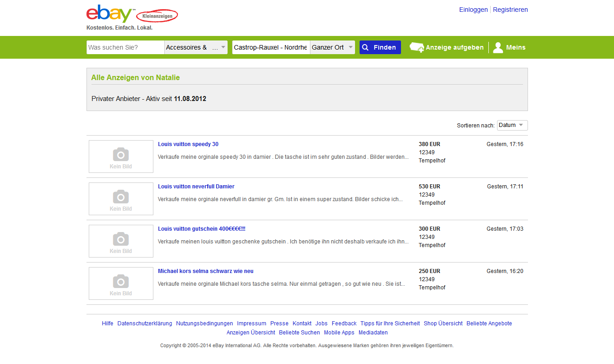614x364 pixels.
Task: Click the Michael kors tasche description text
Action: click(x=281, y=284)
